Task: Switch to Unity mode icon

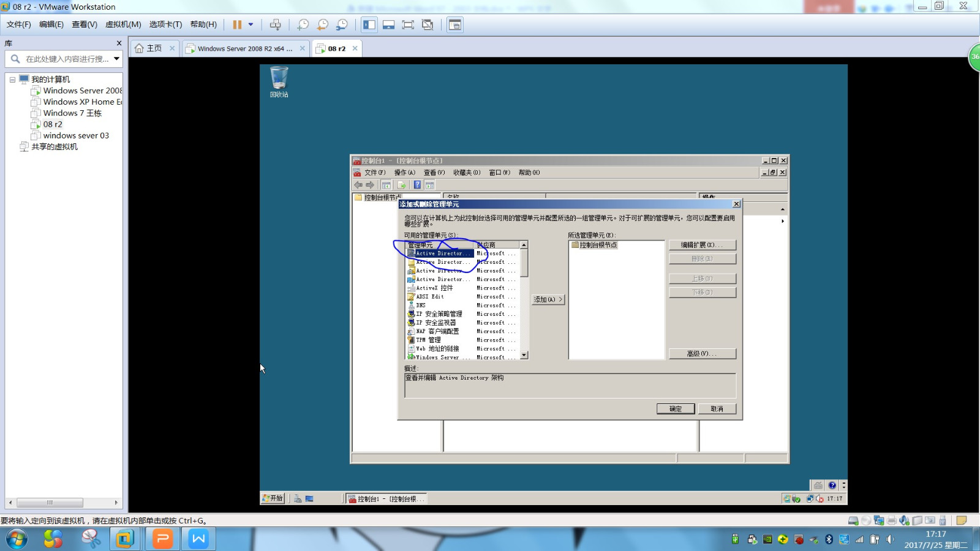Action: (x=428, y=24)
